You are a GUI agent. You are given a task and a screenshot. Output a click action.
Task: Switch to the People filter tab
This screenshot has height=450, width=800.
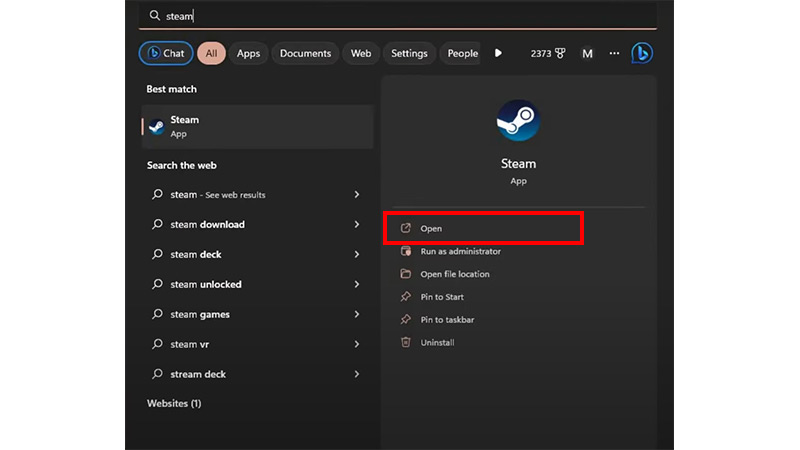click(x=461, y=53)
